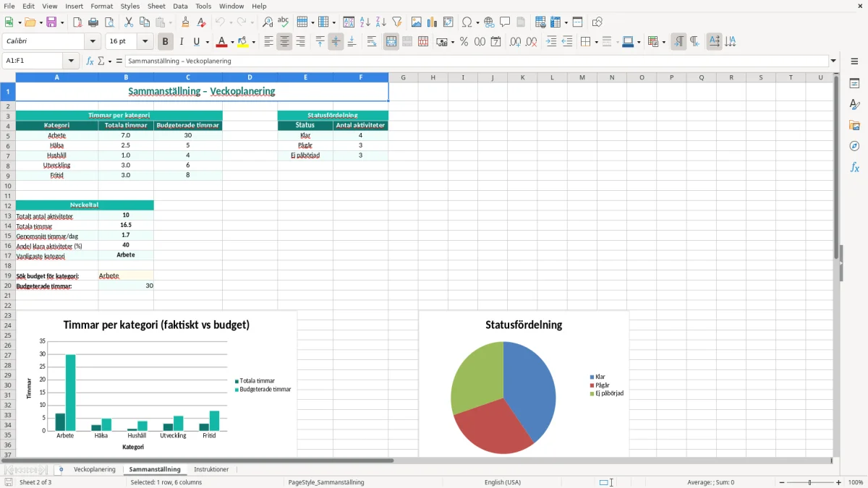Screen dimensions: 868x488
Task: Open the font color dropdown arrow
Action: coord(232,42)
